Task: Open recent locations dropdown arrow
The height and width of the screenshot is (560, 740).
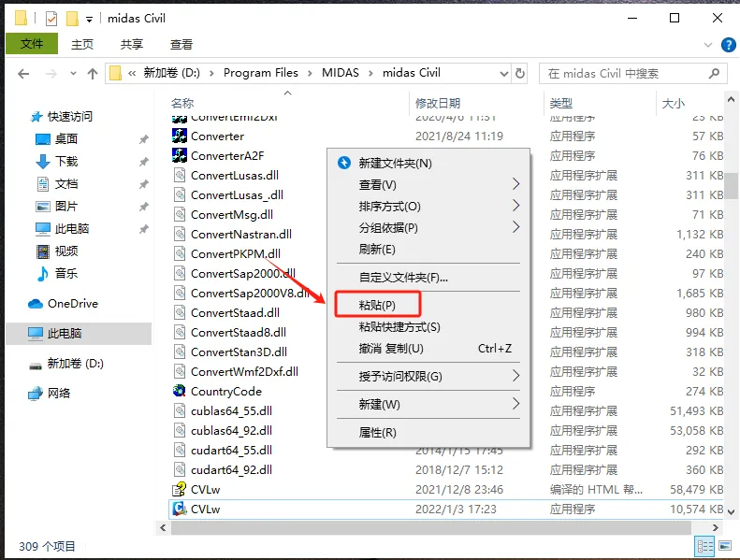Action: point(73,74)
